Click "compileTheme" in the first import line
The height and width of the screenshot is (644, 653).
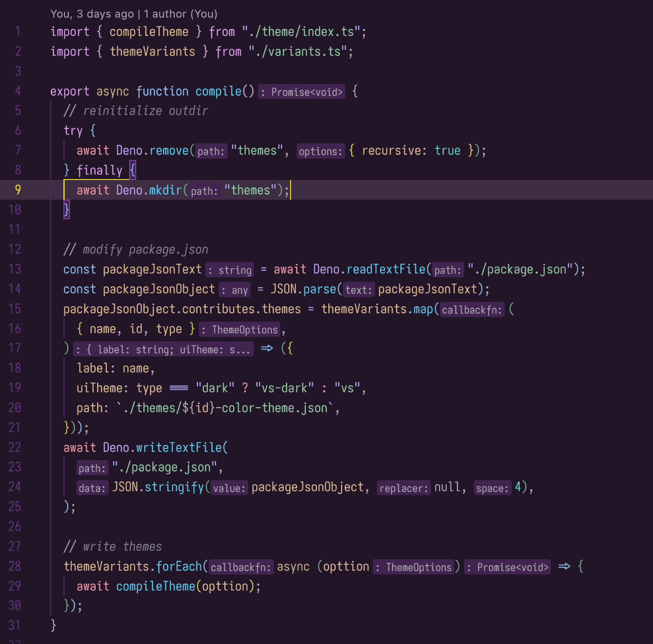(149, 32)
